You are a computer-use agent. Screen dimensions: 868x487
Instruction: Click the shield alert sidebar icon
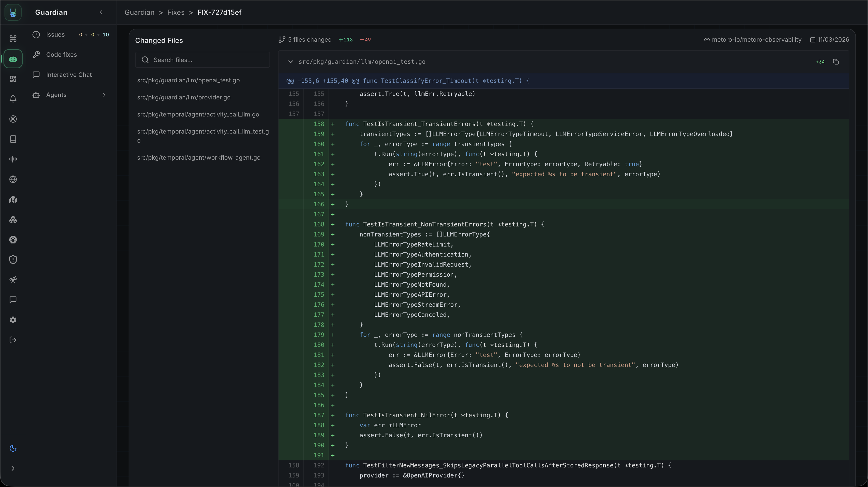(13, 260)
